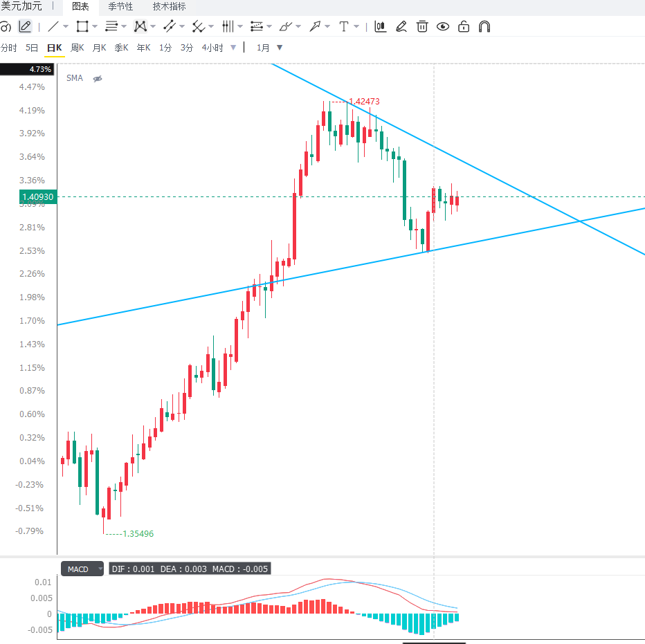Expand the text tool options arrow
The image size is (645, 644).
pyautogui.click(x=356, y=27)
